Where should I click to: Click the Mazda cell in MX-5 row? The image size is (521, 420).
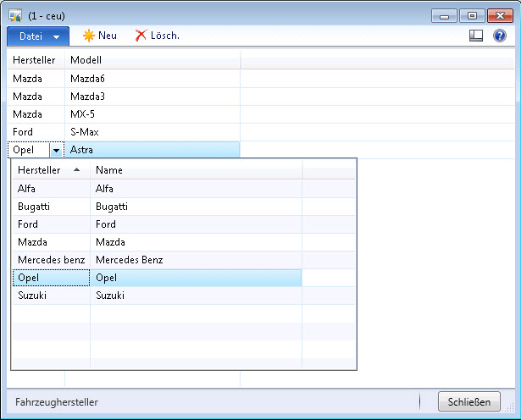36,114
